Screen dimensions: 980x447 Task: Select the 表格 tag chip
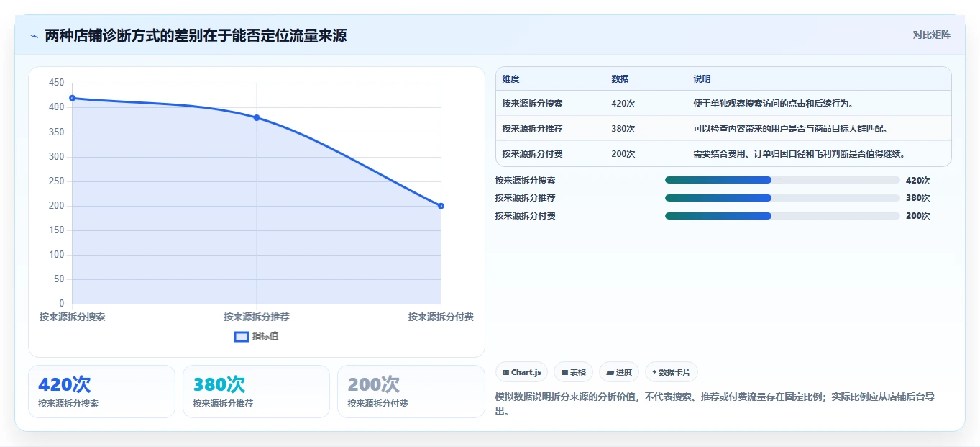point(574,372)
